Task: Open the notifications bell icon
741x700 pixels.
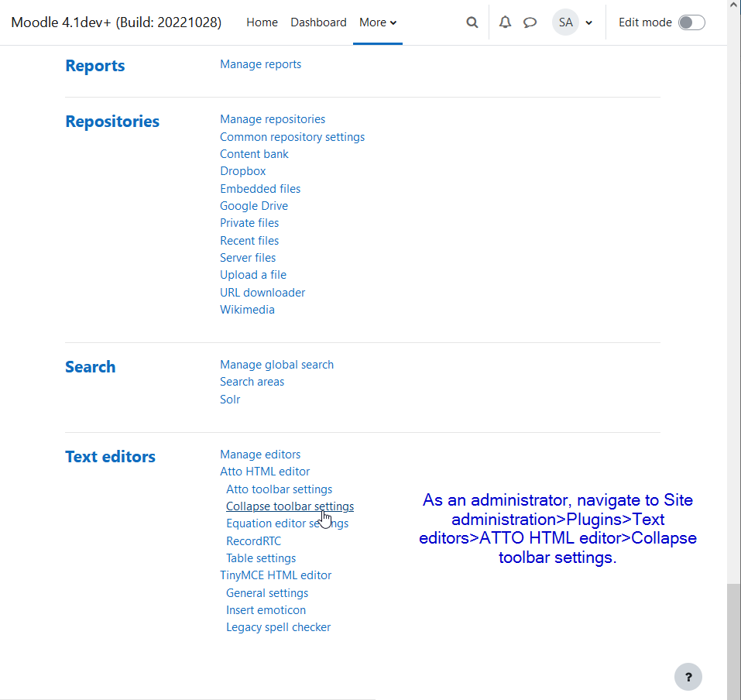Action: coord(505,22)
